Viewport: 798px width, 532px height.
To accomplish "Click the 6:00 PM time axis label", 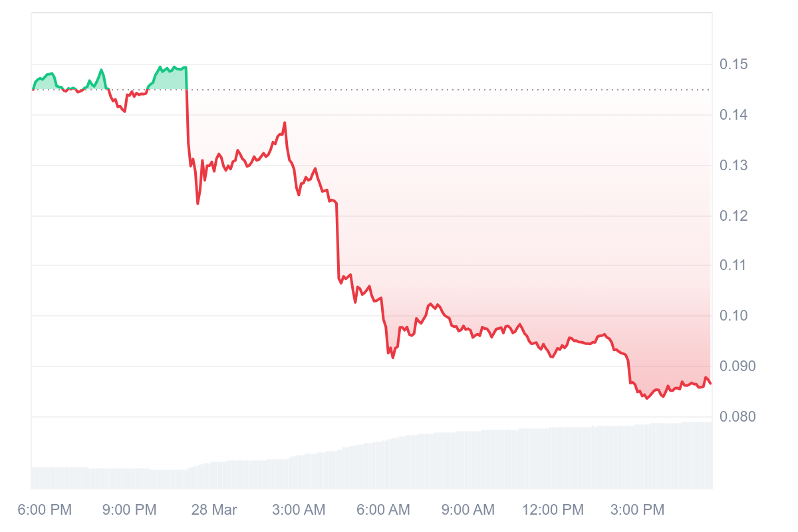I will (45, 510).
